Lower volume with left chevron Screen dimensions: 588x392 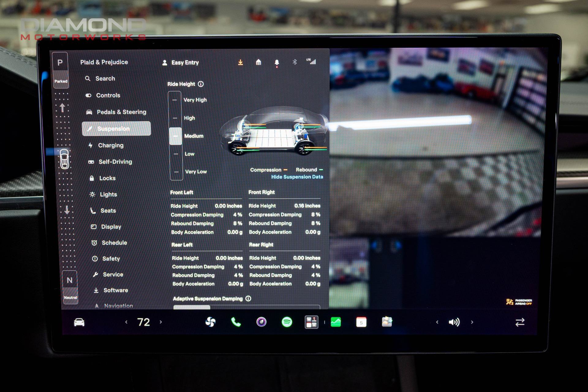[437, 322]
